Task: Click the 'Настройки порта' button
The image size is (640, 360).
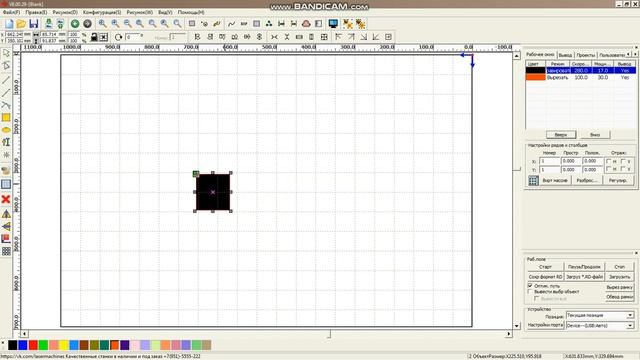Action: pos(545,325)
